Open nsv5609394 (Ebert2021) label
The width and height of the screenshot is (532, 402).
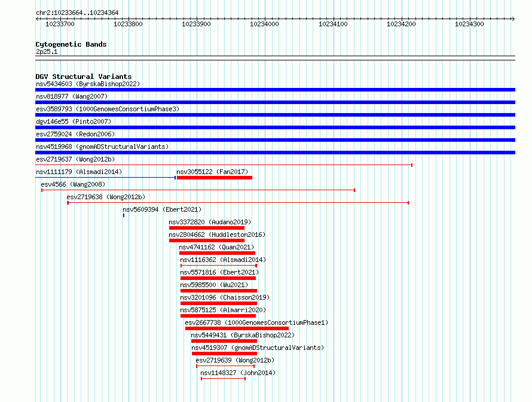tap(162, 209)
